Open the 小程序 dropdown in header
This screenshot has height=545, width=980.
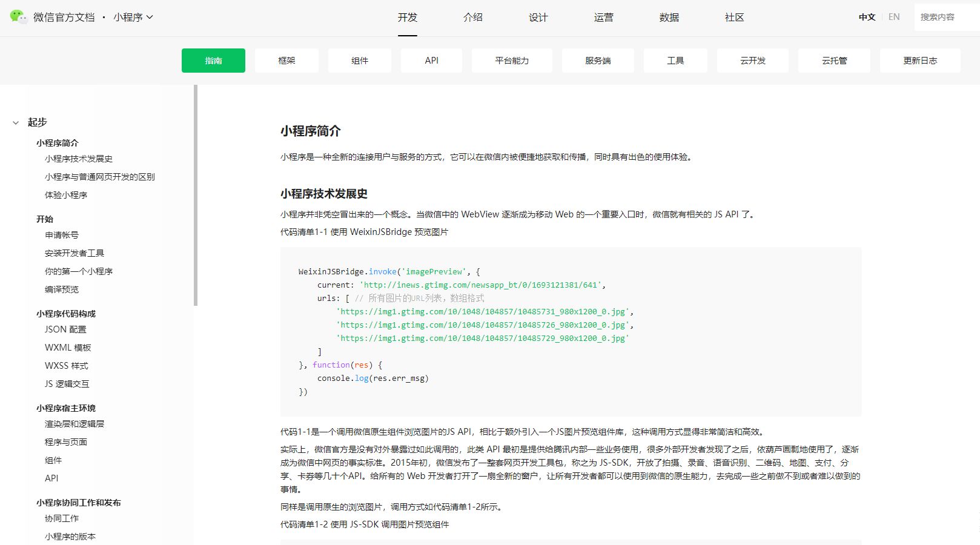(x=133, y=17)
